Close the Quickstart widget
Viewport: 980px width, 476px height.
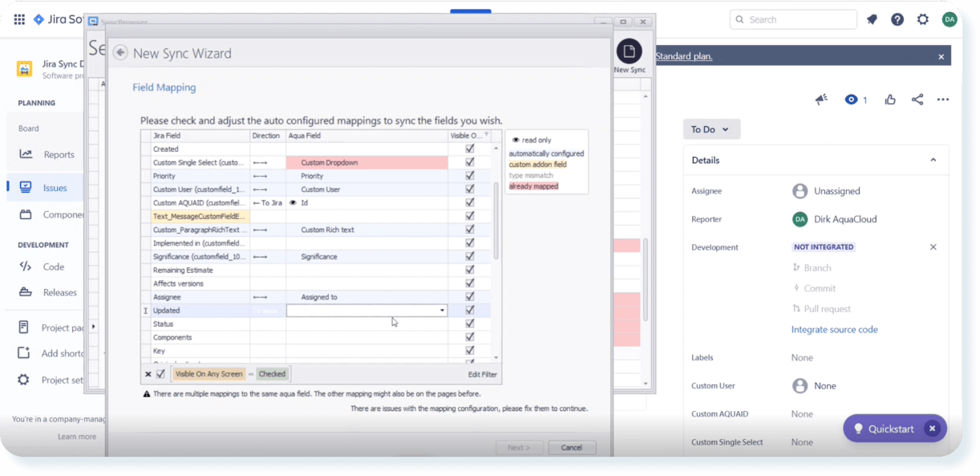click(x=932, y=429)
